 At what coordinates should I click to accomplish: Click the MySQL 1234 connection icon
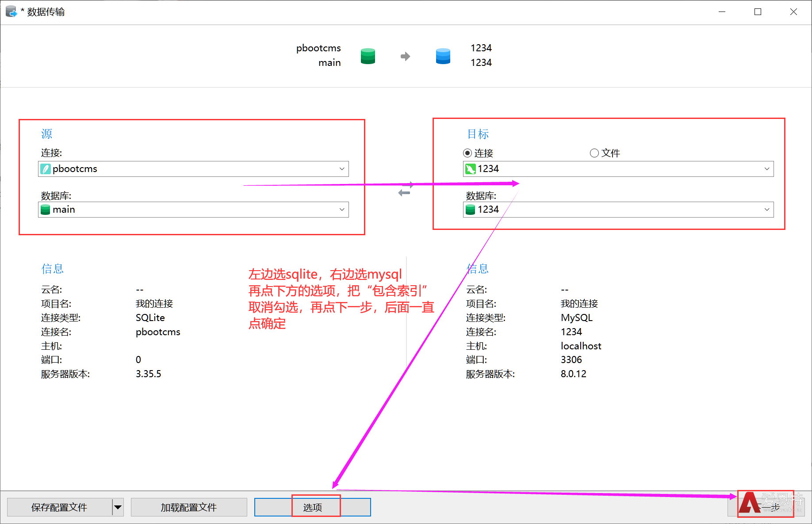coord(471,169)
